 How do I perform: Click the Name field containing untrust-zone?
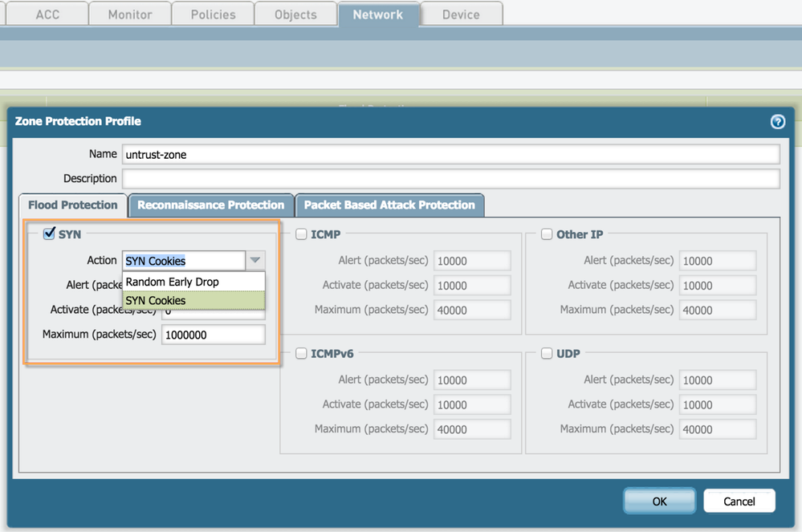pyautogui.click(x=450, y=154)
